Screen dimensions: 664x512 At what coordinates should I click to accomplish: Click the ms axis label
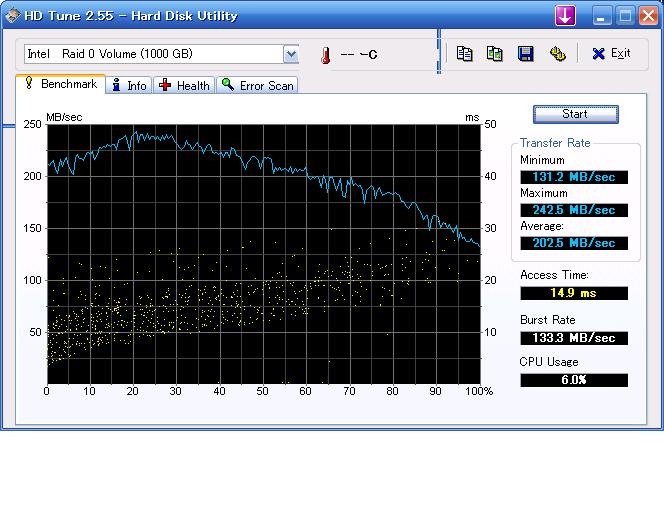(472, 117)
